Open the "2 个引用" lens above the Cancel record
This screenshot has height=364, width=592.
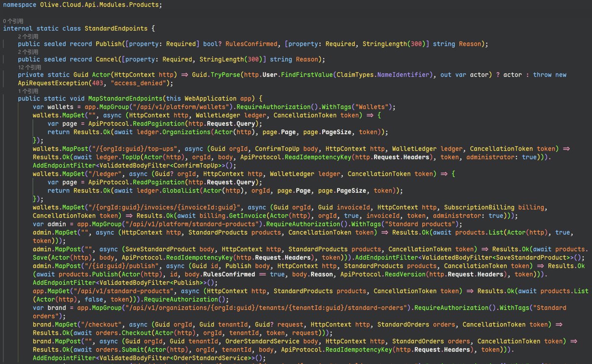(28, 52)
